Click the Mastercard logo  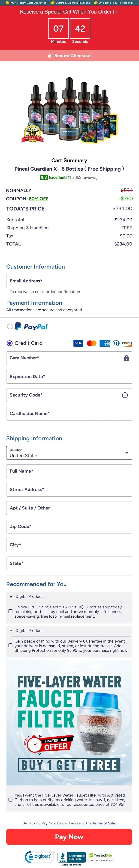91,343
